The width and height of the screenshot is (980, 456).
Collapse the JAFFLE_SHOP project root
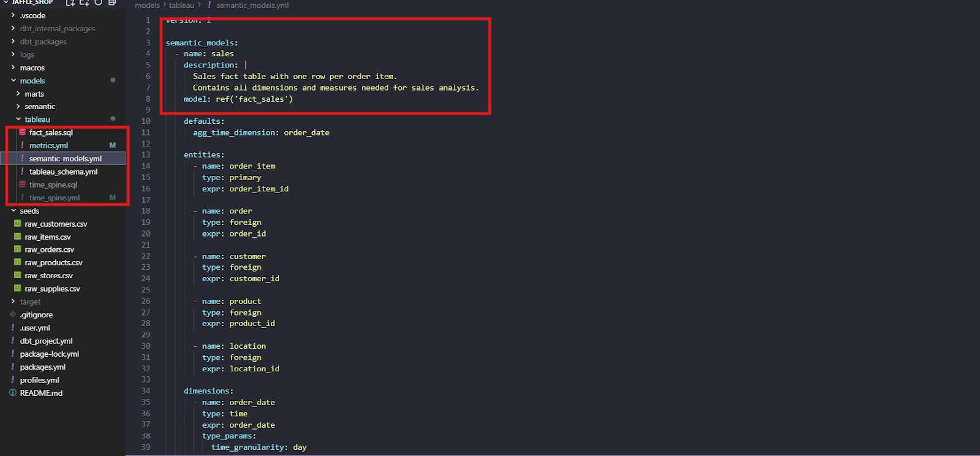[x=6, y=2]
